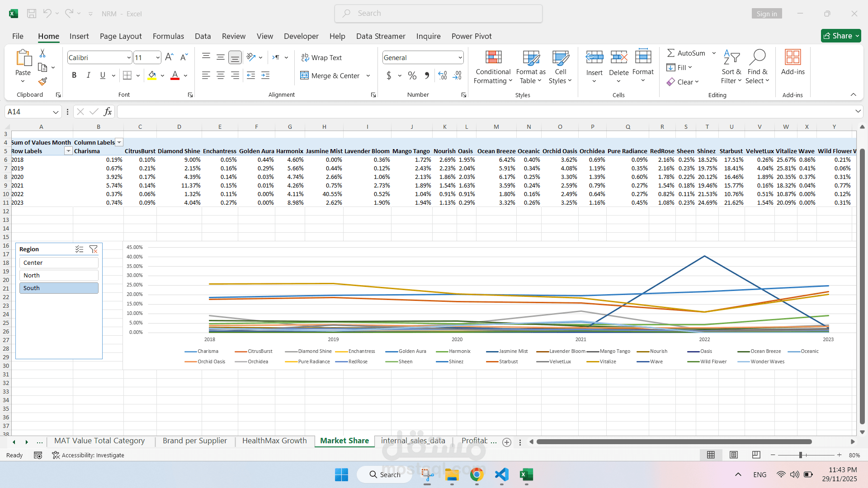Image resolution: width=868 pixels, height=488 pixels.
Task: Toggle Wrap Text
Action: (x=321, y=58)
